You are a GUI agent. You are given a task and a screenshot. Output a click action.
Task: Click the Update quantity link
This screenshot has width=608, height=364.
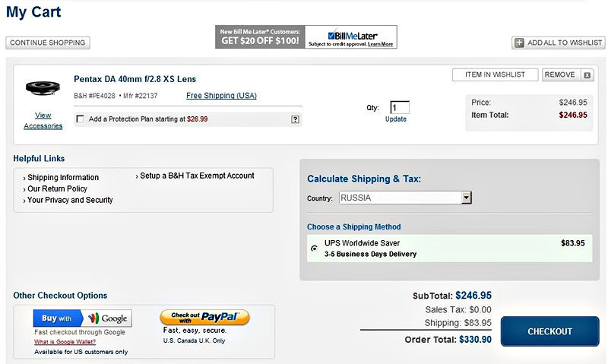click(396, 119)
